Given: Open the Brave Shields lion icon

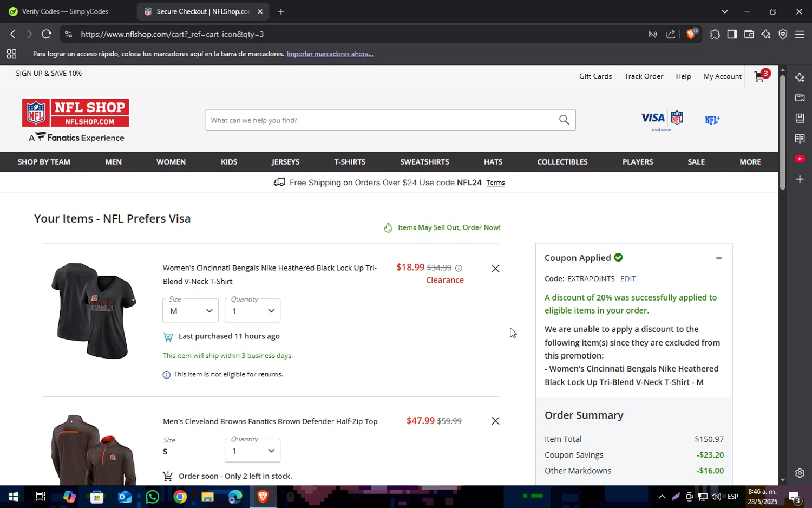Looking at the screenshot, I should point(691,34).
